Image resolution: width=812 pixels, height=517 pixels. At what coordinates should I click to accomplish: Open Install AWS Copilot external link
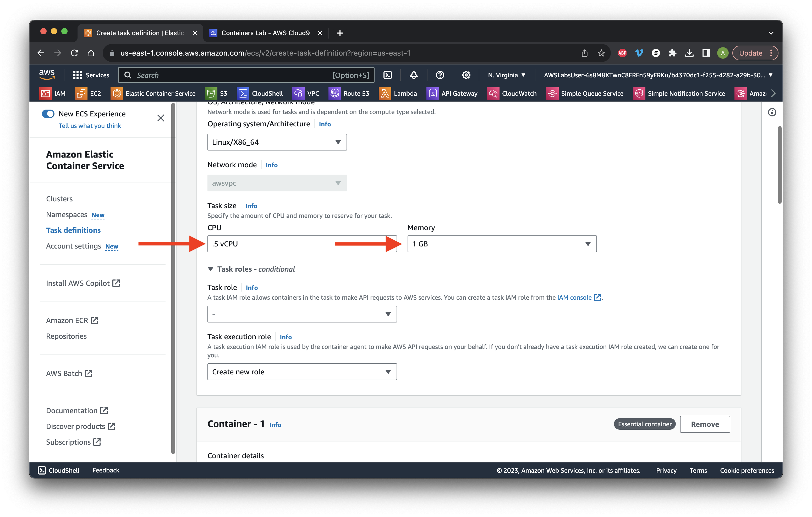click(83, 283)
